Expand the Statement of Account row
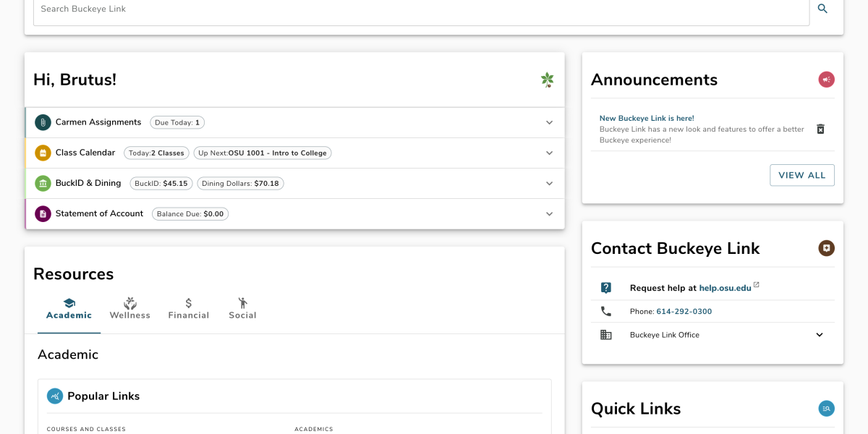868x434 pixels. (x=549, y=214)
